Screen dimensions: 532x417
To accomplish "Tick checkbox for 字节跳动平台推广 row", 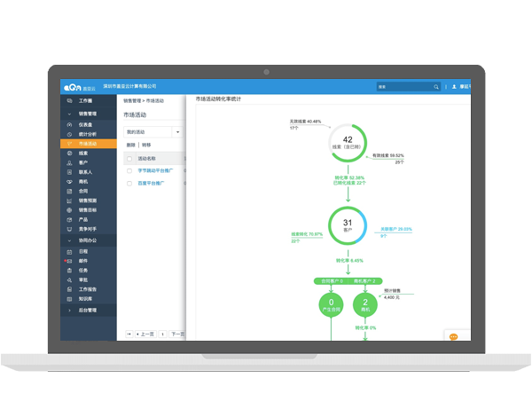I will click(129, 171).
